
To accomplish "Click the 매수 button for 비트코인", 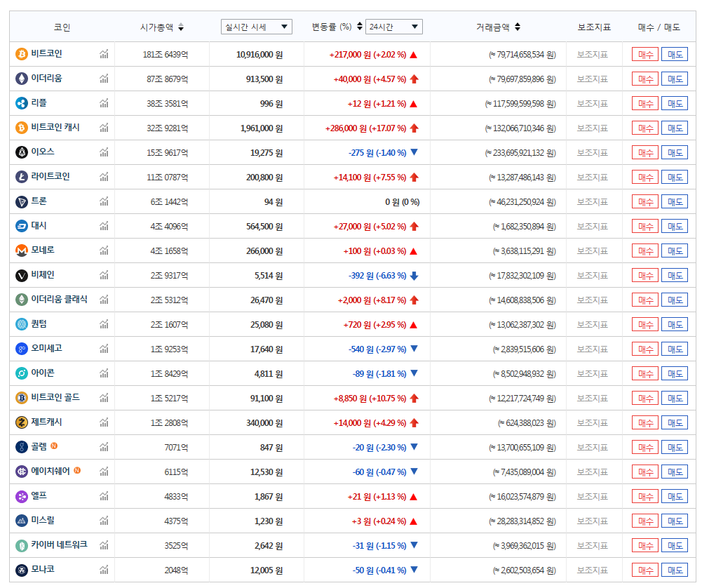I will (644, 54).
